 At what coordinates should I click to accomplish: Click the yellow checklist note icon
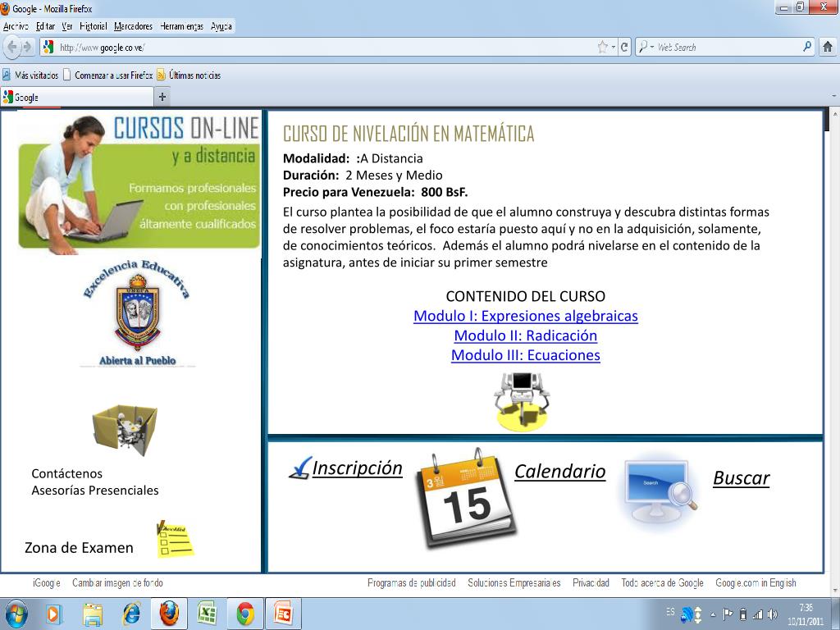(x=176, y=540)
